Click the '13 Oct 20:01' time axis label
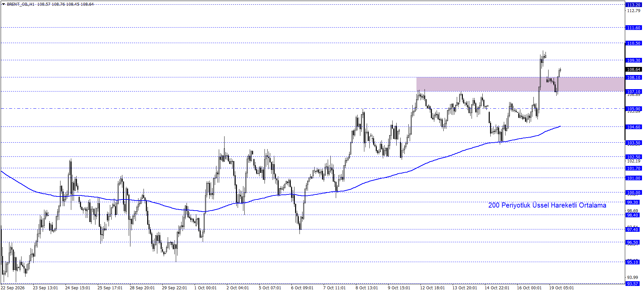The image size is (644, 292). [x=465, y=288]
